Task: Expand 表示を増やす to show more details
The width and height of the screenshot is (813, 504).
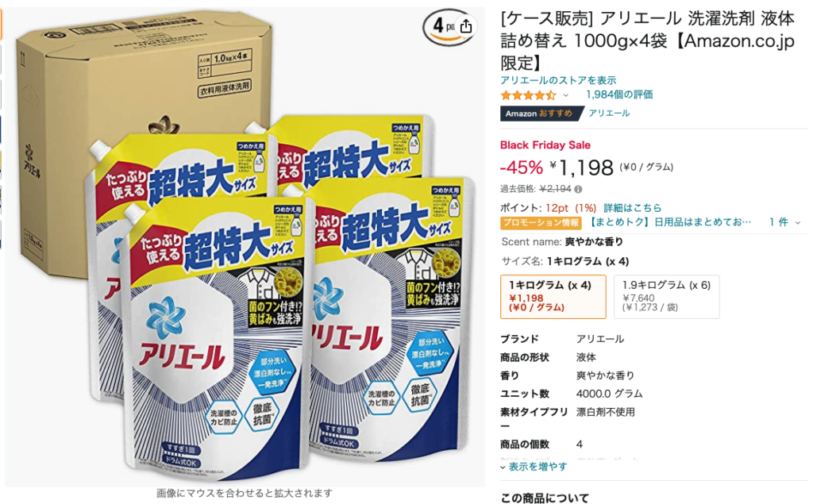Action: pyautogui.click(x=534, y=467)
